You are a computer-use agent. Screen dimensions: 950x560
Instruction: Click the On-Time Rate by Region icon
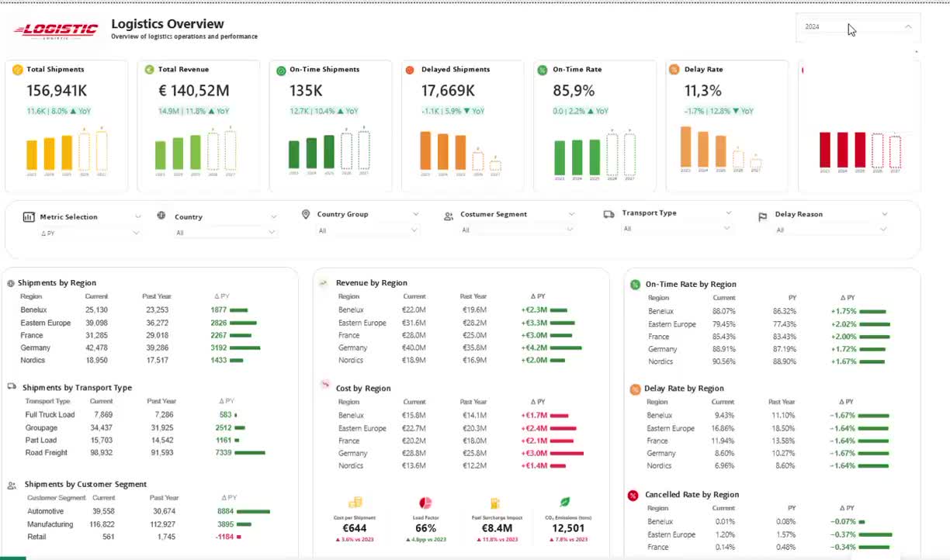pos(635,285)
